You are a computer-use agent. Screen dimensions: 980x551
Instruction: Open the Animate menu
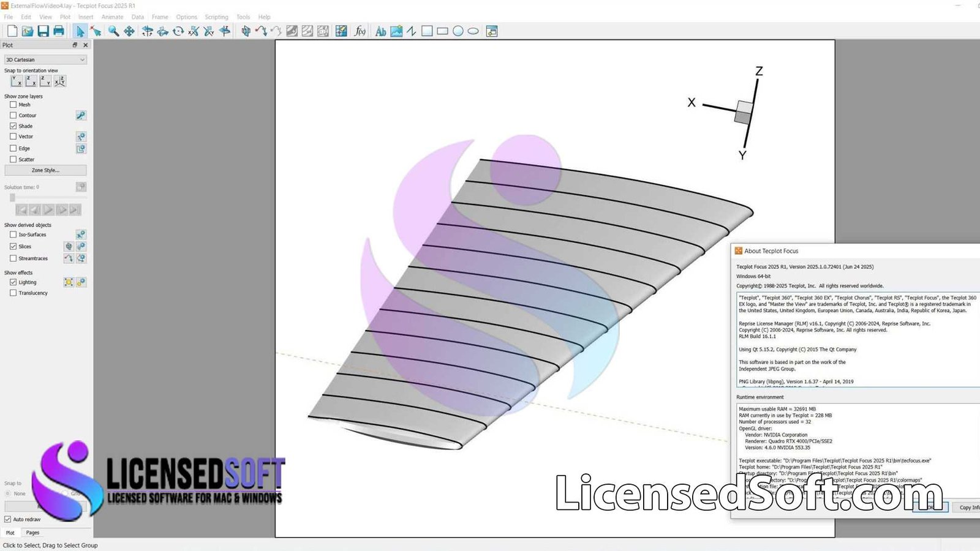[x=112, y=17]
